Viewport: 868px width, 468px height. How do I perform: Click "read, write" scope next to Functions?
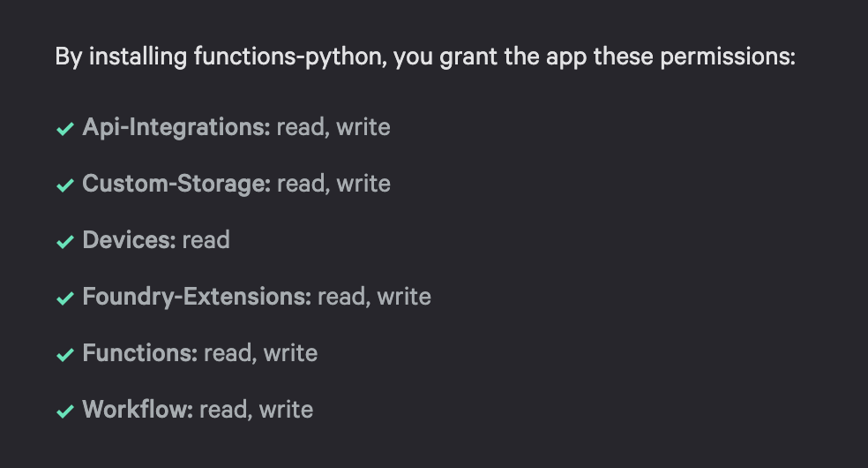[260, 353]
